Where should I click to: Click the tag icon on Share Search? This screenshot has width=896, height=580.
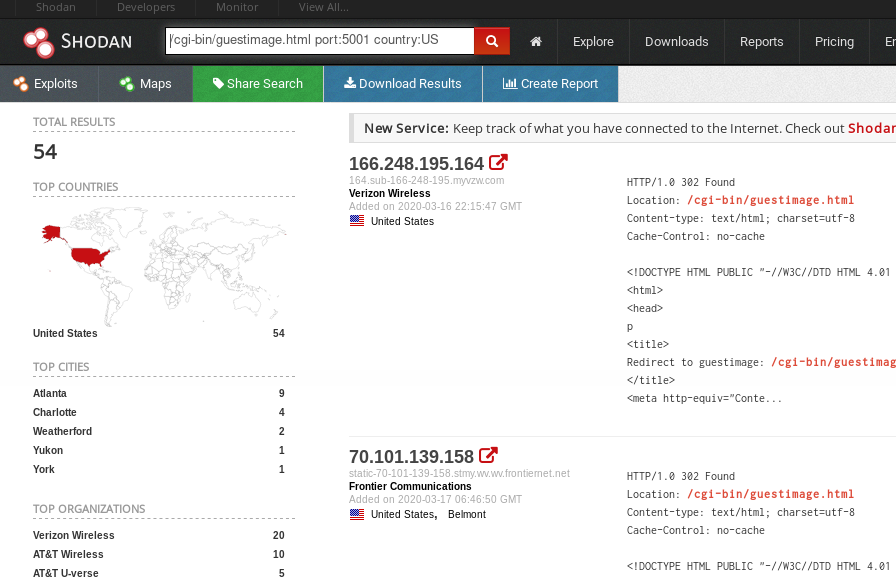tap(218, 83)
